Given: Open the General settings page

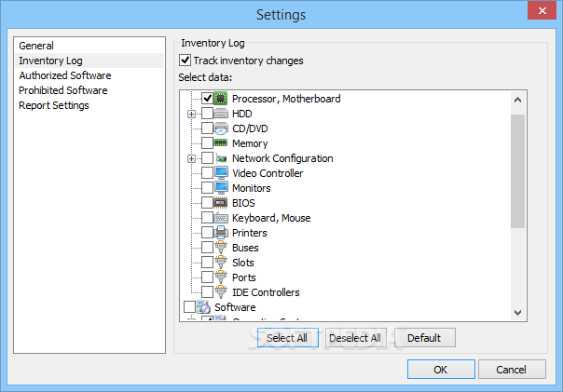Looking at the screenshot, I should click(89, 46).
